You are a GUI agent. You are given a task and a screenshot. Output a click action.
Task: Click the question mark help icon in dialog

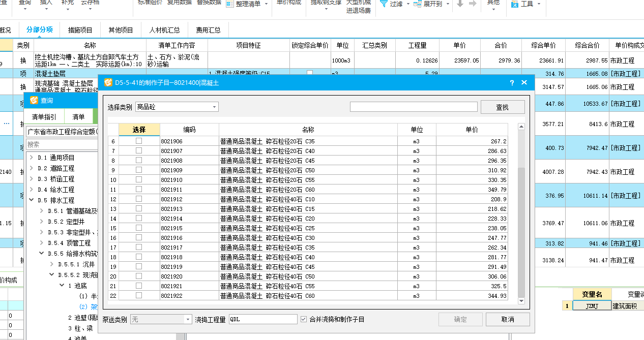512,82
